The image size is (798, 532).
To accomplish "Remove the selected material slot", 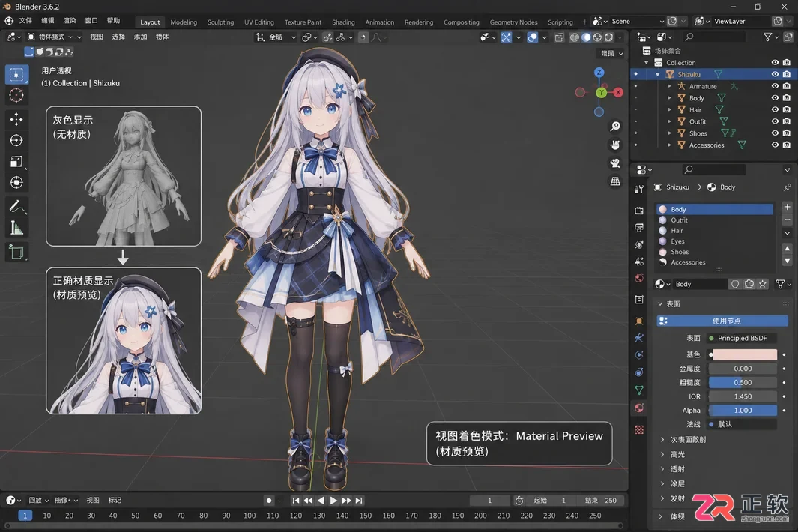I will (x=787, y=220).
